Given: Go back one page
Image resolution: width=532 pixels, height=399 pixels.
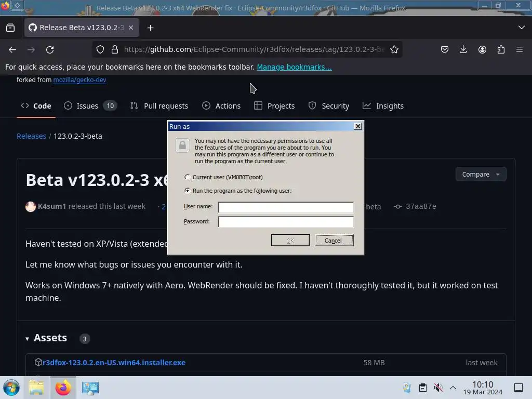Looking at the screenshot, I should pyautogui.click(x=12, y=49).
